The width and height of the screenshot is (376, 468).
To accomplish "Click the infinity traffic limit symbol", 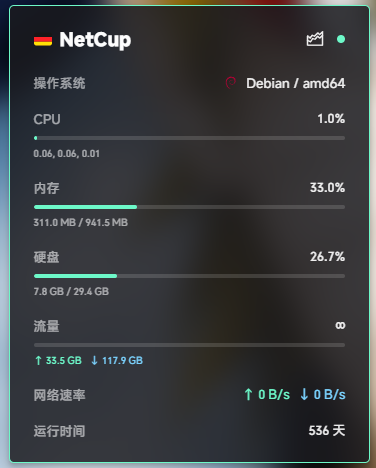I will click(x=340, y=325).
